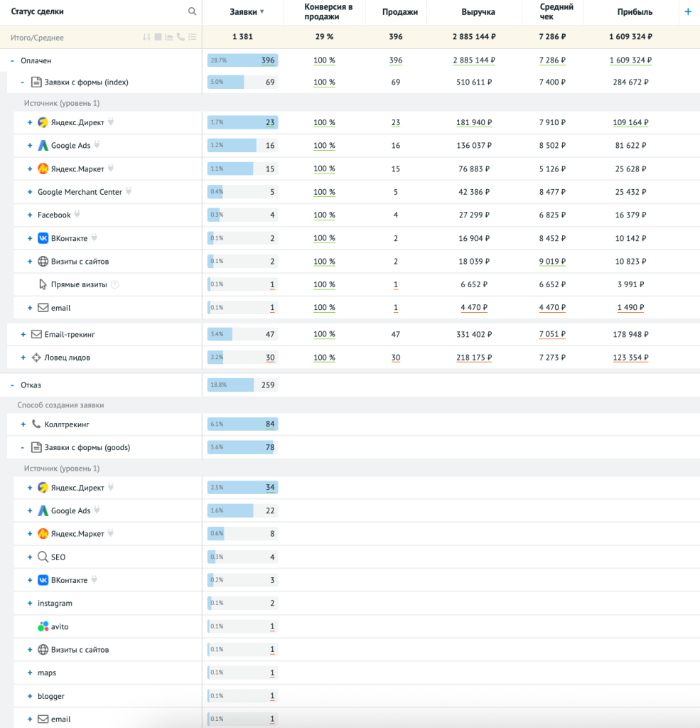Screen dimensions: 700x728
Task: Click the 18.8% bar in the Отказ row
Action: 230,385
